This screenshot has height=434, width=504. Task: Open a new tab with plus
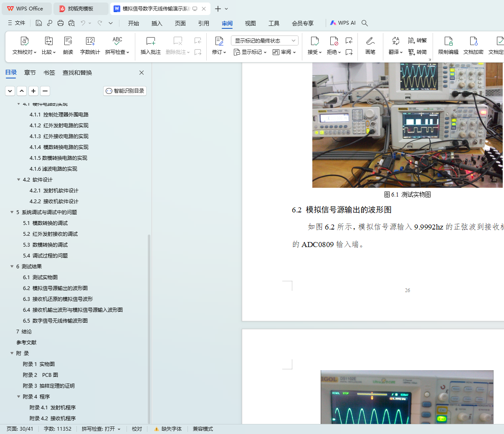pyautogui.click(x=218, y=8)
